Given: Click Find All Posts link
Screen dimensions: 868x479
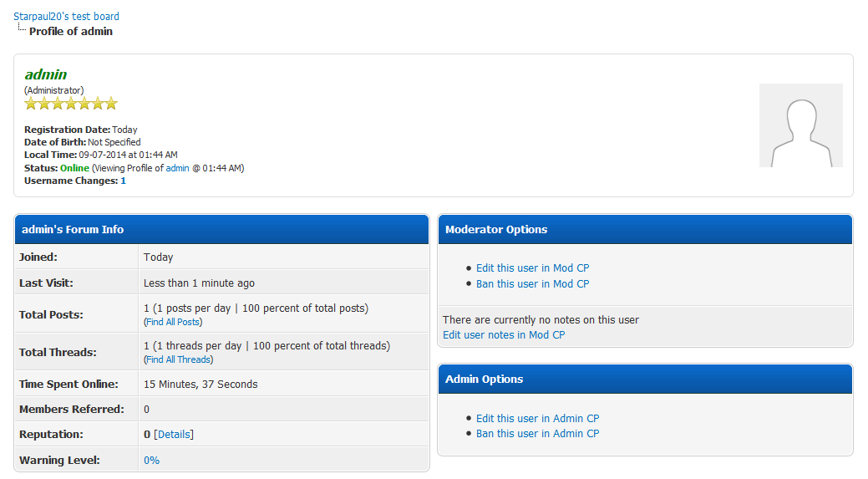Looking at the screenshot, I should pyautogui.click(x=173, y=322).
